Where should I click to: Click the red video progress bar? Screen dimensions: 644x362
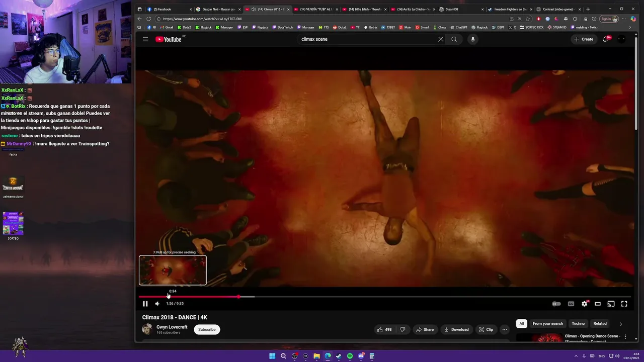[x=188, y=297]
